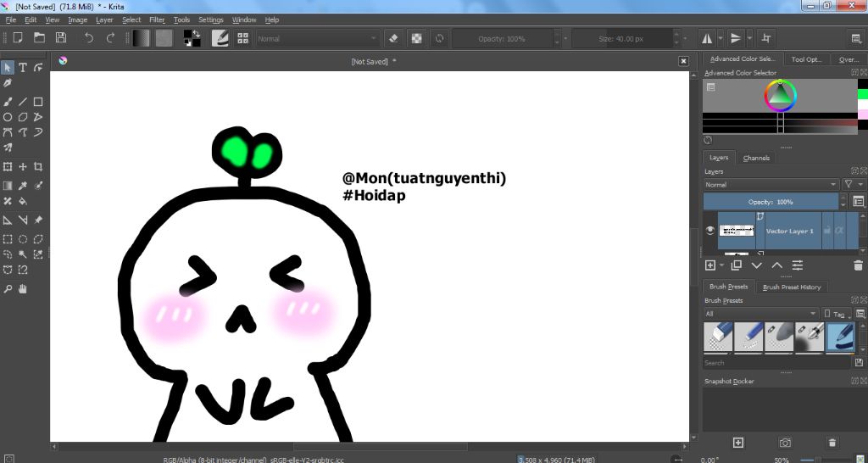Undo the last action
868x463 pixels.
[88, 37]
